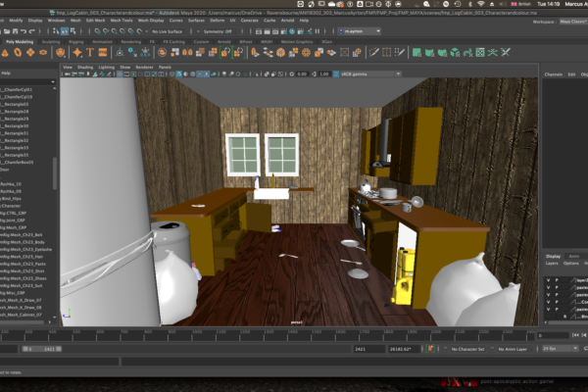Click the 26182.62 end frame field

[404, 349]
